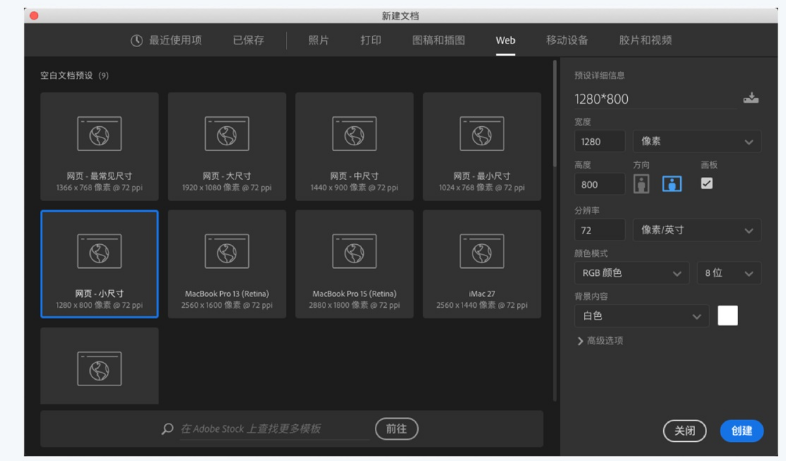786x461 pixels.
Task: Click the save preset icon beside 1280*800
Action: tap(751, 98)
